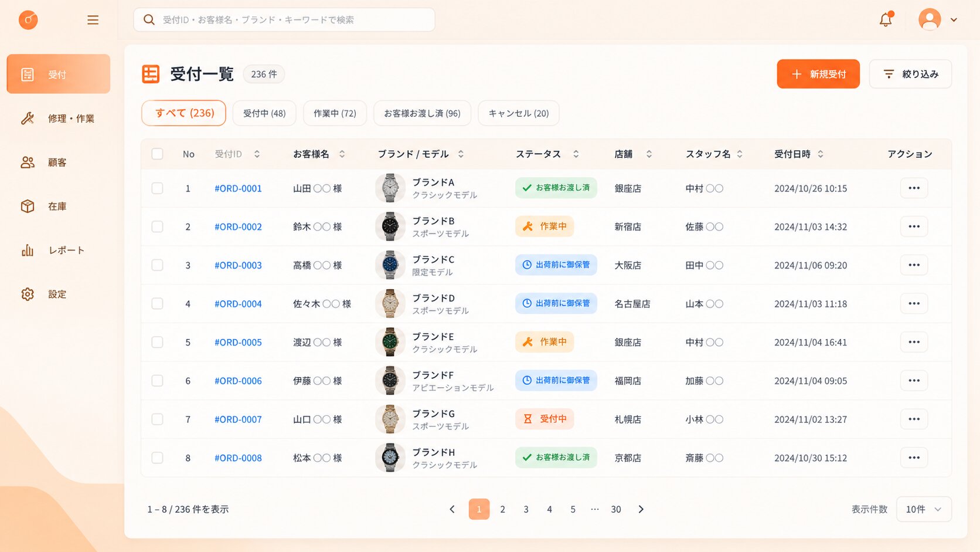
Task: Open action menu for #ORD-0008
Action: tap(914, 458)
